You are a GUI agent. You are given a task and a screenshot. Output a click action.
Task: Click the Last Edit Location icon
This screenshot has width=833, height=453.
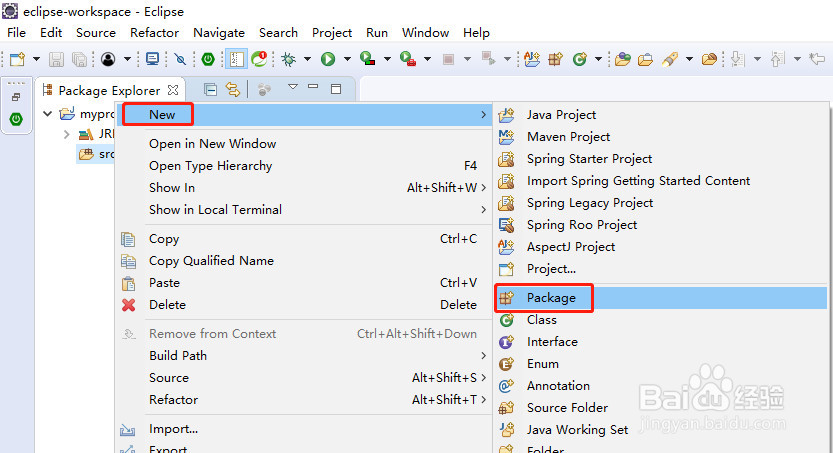tap(817, 59)
